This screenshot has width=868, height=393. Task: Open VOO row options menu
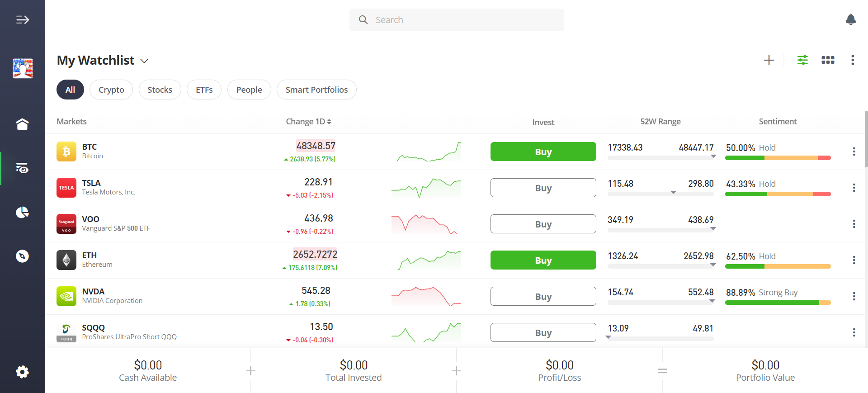(854, 224)
